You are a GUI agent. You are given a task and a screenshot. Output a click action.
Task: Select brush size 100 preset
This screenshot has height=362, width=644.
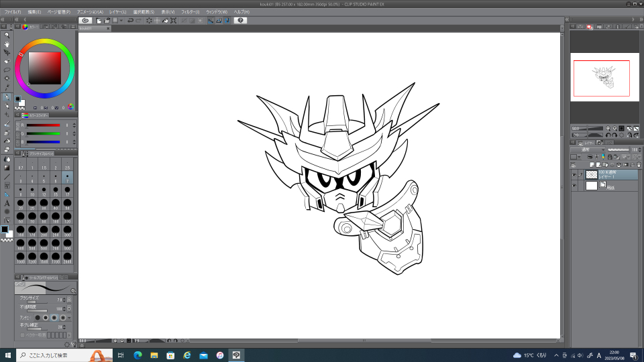[x=56, y=217]
